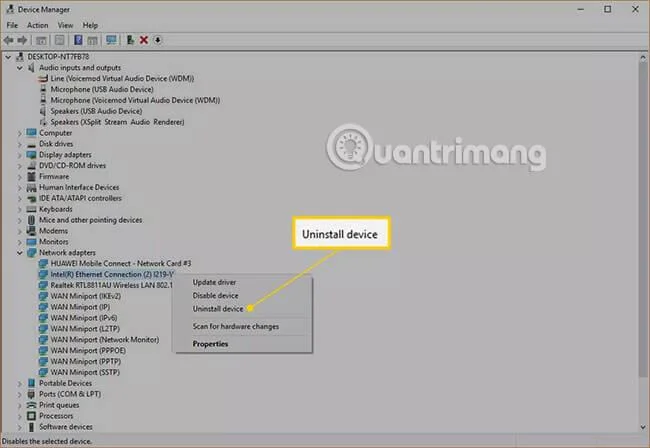This screenshot has width=650, height=448.
Task: Expand the Display adapters category
Action: pyautogui.click(x=19, y=155)
